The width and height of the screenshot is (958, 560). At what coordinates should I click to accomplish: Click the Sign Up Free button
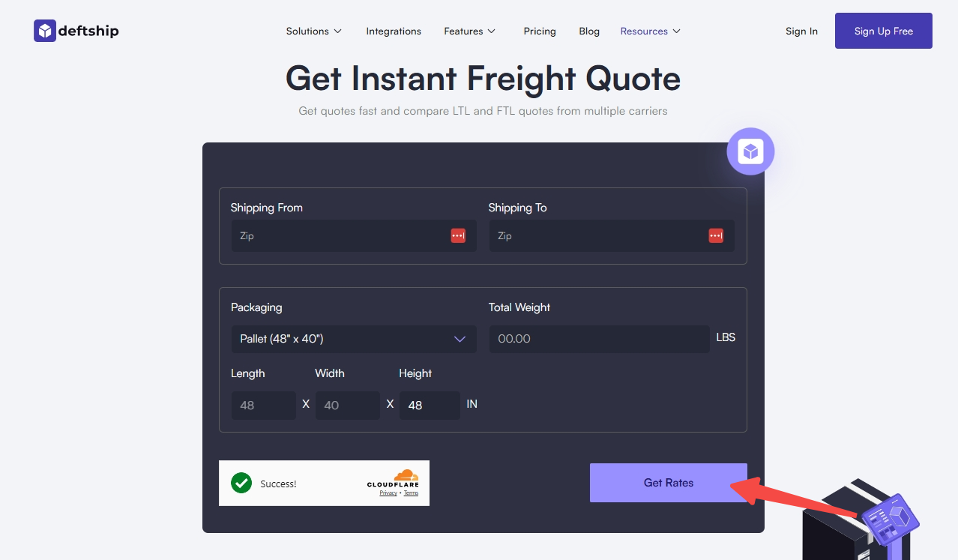pos(884,31)
